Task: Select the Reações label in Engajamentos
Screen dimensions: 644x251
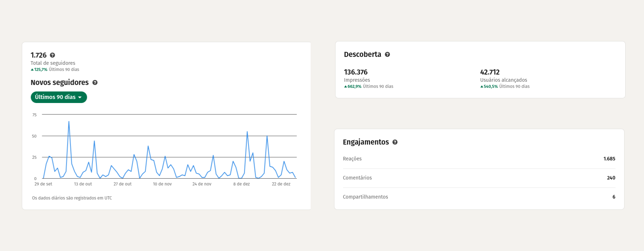Action: tap(352, 159)
